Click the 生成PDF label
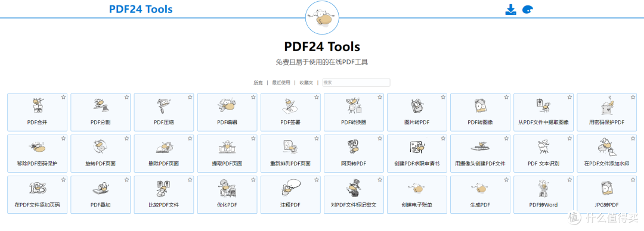 tap(480, 205)
